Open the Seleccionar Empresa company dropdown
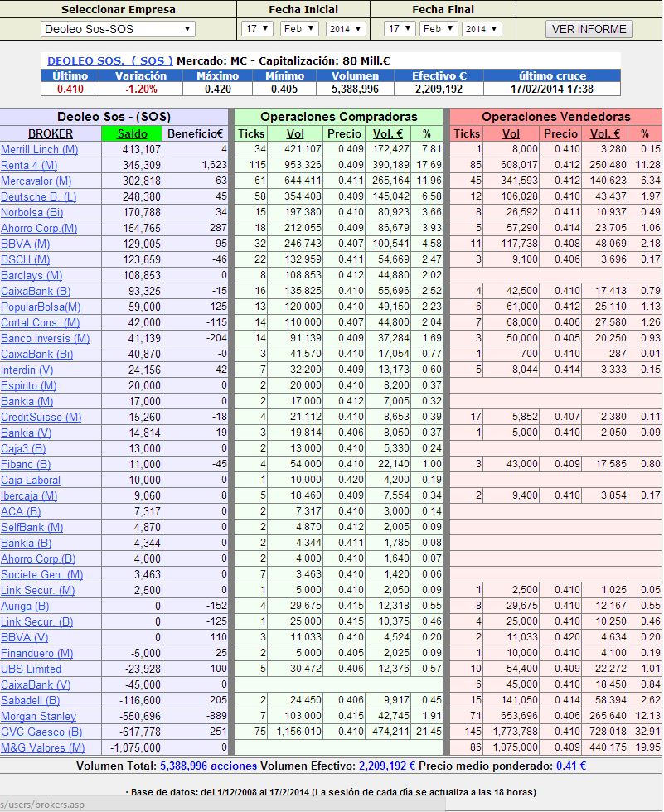Screen dimensions: 664x812 click(118, 29)
